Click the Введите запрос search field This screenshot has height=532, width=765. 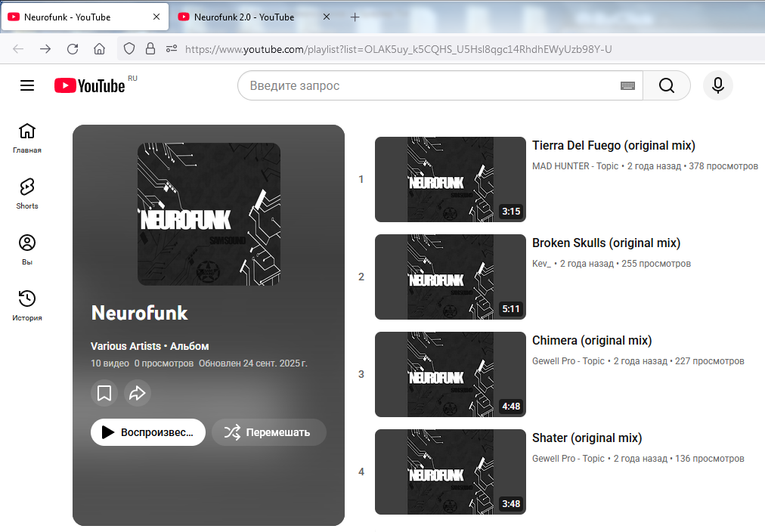coord(431,86)
